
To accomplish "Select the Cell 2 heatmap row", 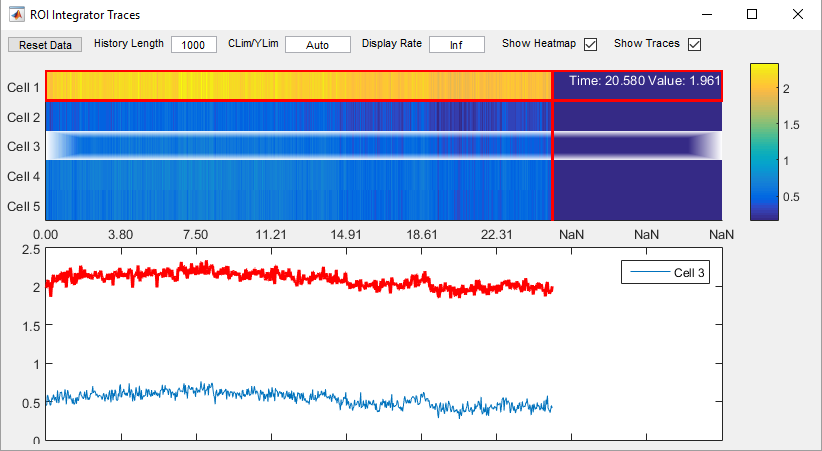I will [298, 116].
